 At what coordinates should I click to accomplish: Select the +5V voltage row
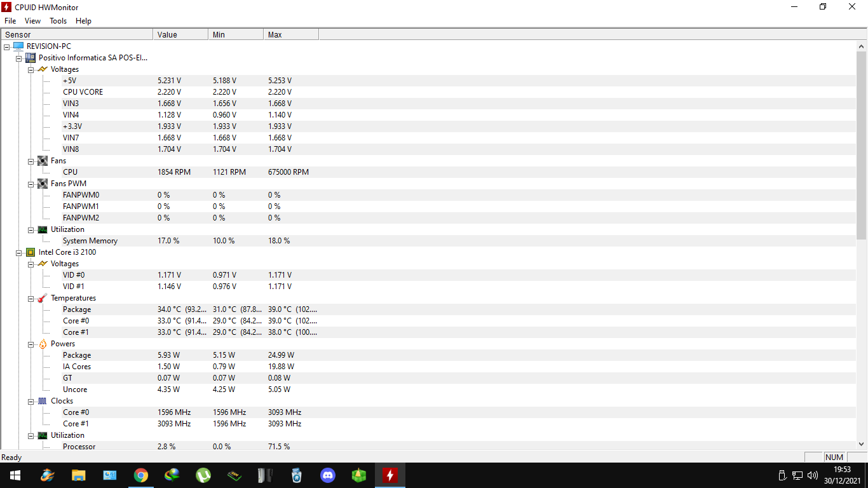click(x=428, y=81)
